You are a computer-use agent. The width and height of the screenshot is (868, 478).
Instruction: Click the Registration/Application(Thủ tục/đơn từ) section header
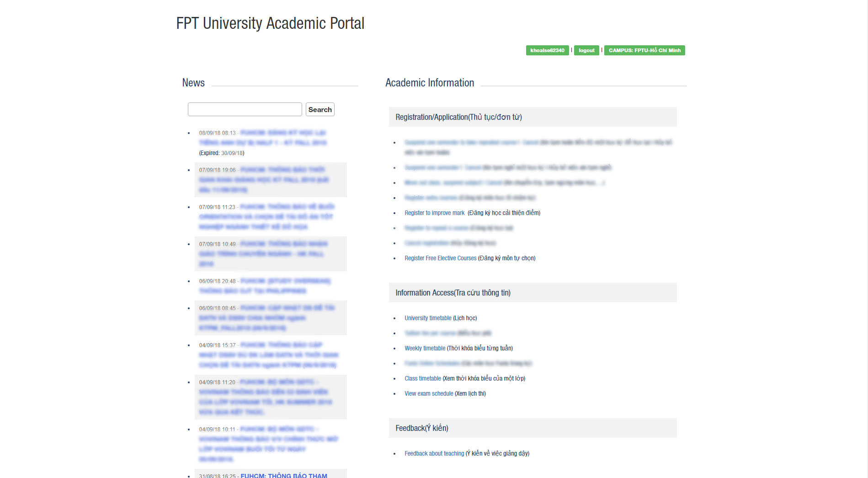click(533, 117)
